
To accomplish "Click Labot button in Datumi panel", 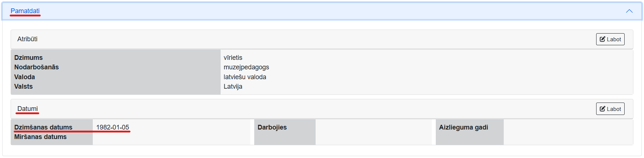I will tap(610, 109).
